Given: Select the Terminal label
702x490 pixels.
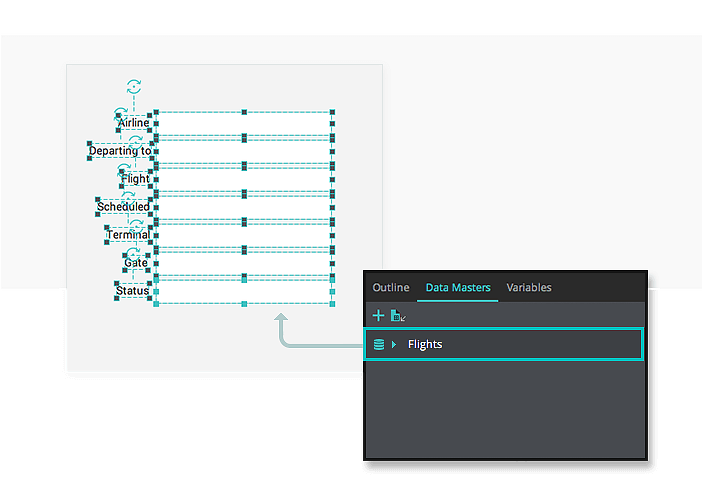Looking at the screenshot, I should point(128,235).
